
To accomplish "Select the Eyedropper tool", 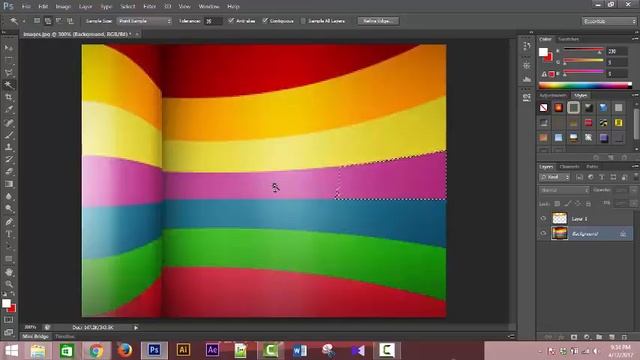I will 9,109.
